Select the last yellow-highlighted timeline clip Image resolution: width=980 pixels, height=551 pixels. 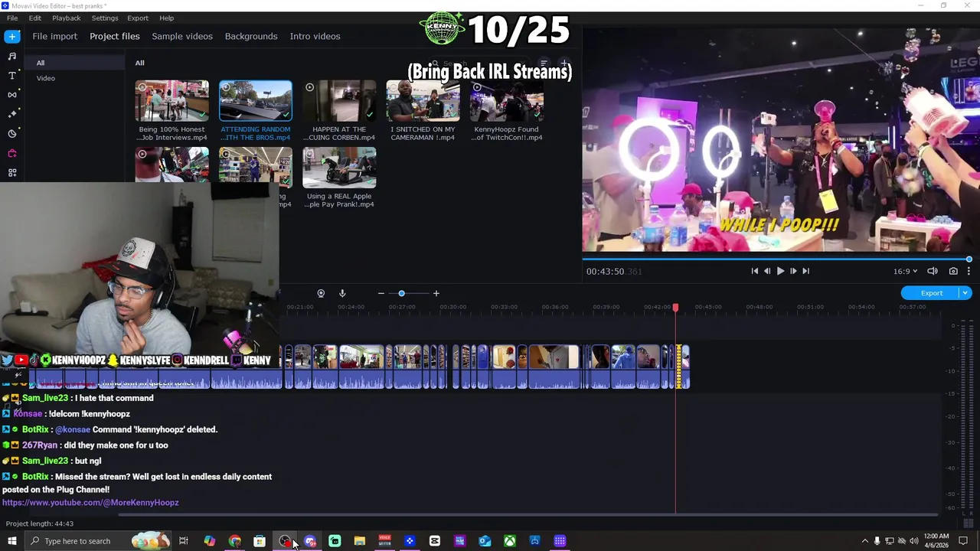(679, 367)
